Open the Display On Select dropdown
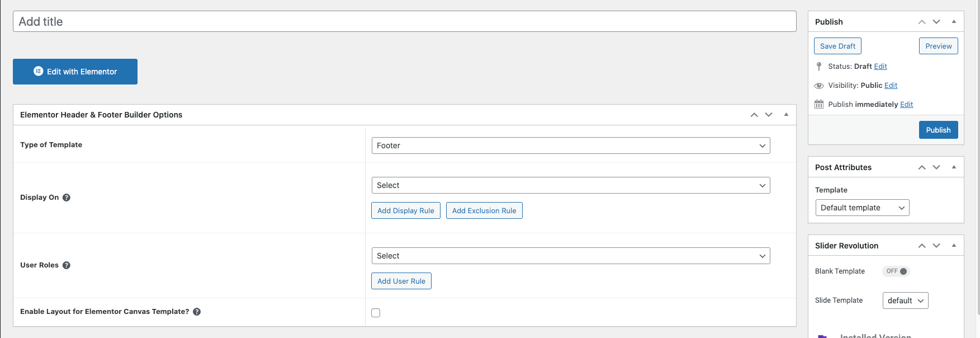Screen dimensions: 980x338 point(570,185)
